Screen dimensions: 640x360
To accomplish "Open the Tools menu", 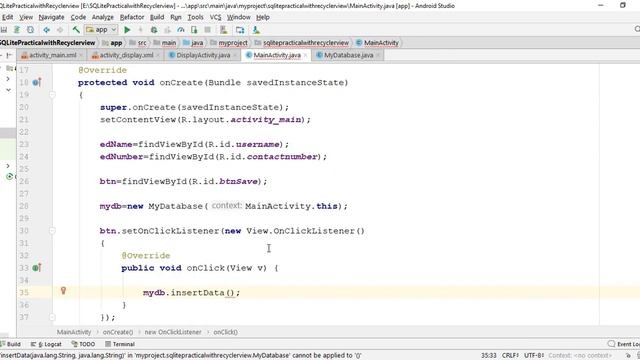I will click(195, 17).
